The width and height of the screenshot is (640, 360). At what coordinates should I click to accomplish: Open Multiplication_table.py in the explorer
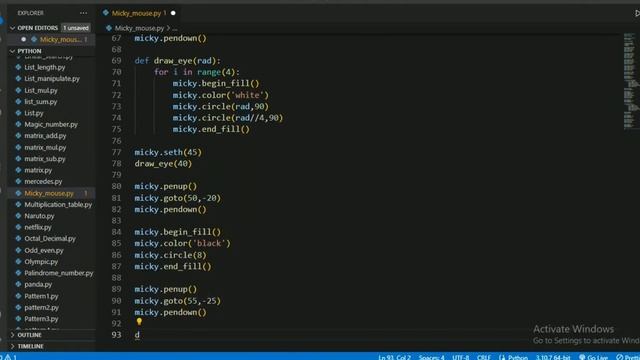(58, 204)
